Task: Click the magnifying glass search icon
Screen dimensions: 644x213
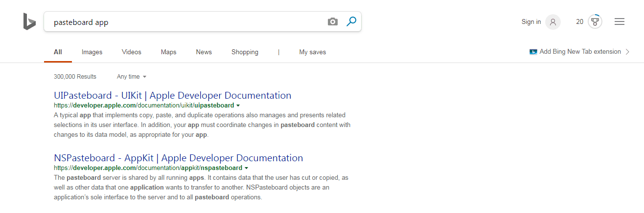Action: [351, 21]
